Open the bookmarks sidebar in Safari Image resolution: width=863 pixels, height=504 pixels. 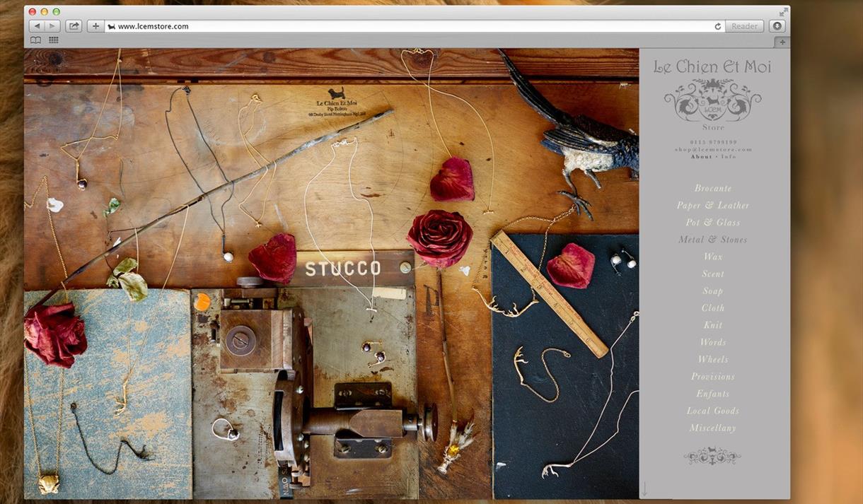click(x=35, y=40)
